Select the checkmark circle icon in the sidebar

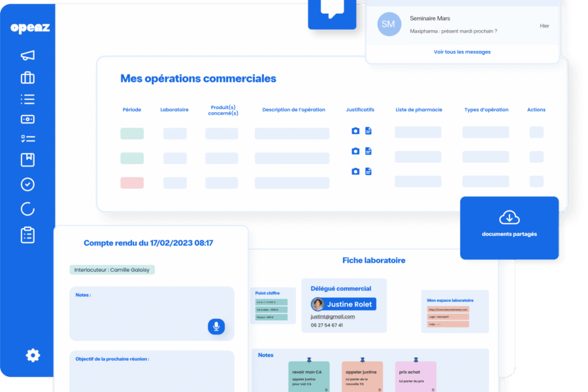coord(27,184)
